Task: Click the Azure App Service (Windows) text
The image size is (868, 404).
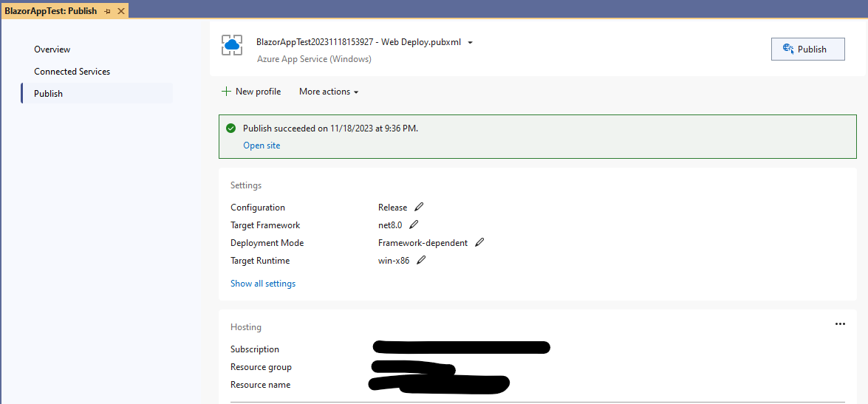Action: (314, 58)
